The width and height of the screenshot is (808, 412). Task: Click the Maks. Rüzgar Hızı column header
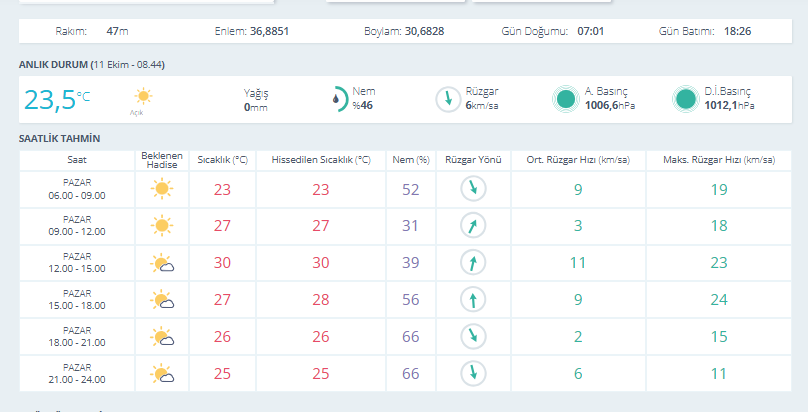pos(719,160)
